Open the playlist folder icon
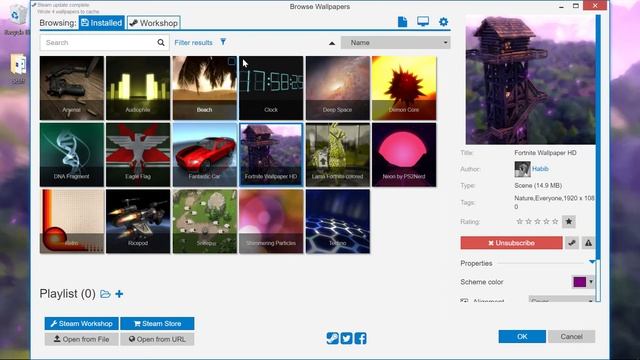 click(105, 294)
